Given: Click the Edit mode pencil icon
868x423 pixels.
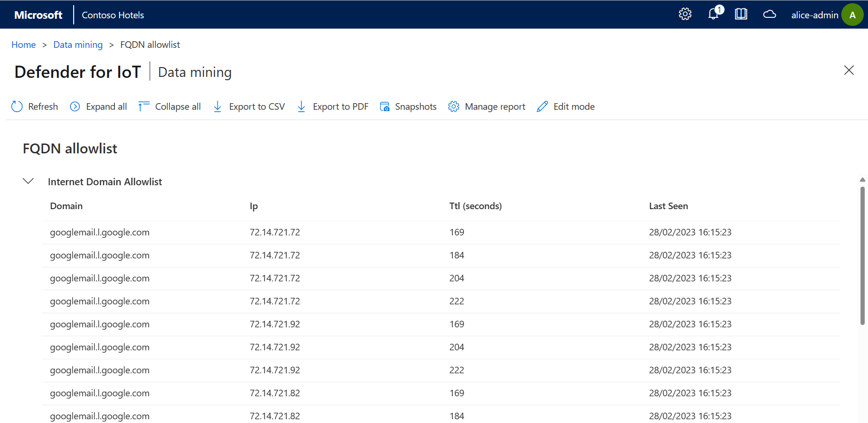Looking at the screenshot, I should 542,106.
